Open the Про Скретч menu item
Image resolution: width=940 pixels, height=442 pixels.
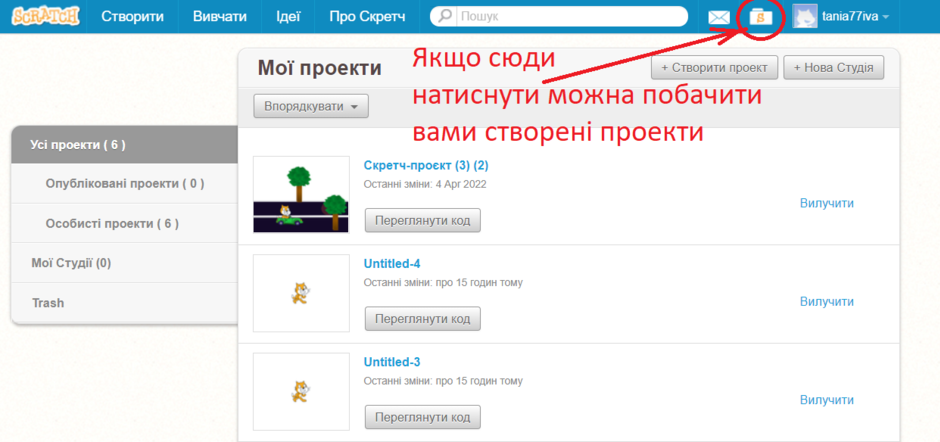pos(367,17)
